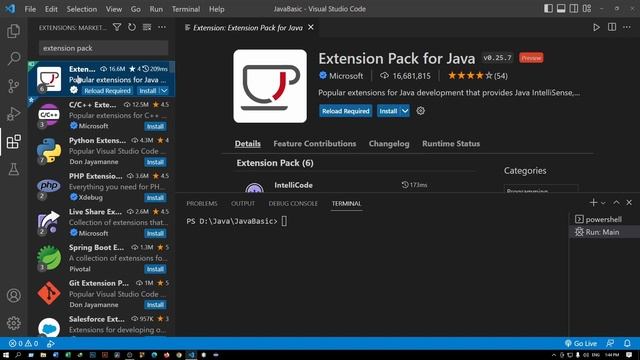Click Go Live in status bar

[580, 343]
